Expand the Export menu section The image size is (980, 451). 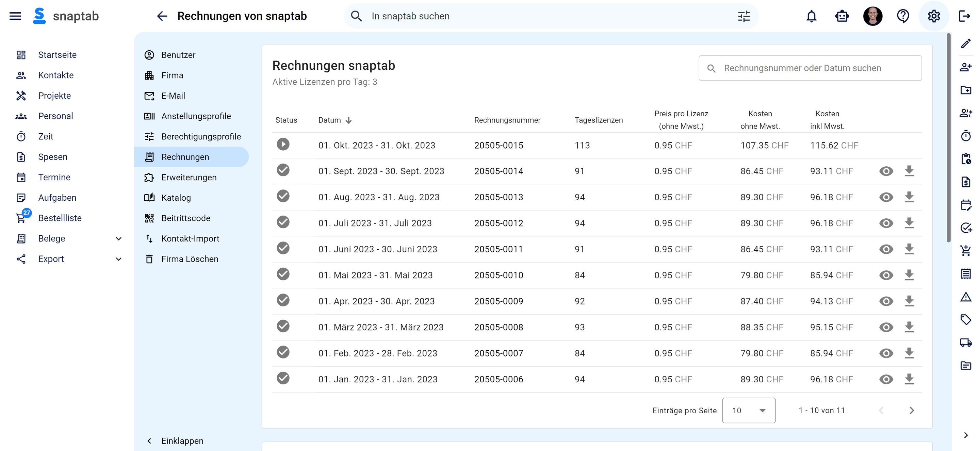pyautogui.click(x=119, y=259)
